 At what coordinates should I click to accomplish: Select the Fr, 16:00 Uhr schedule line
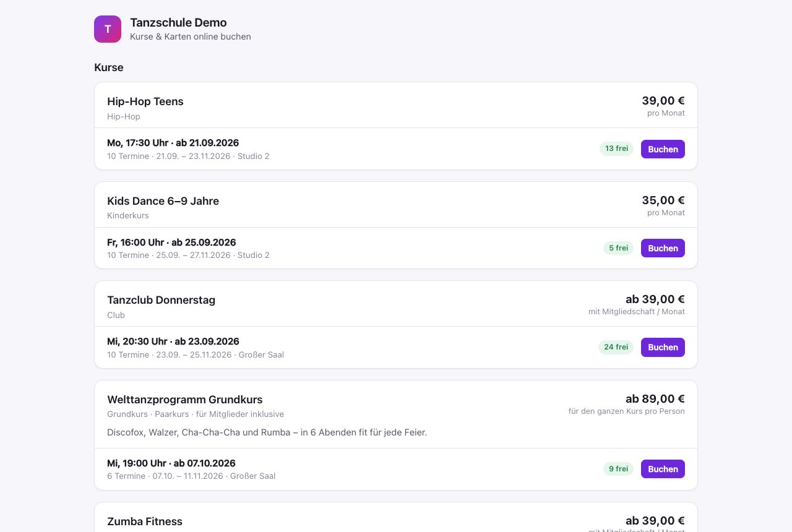[171, 242]
